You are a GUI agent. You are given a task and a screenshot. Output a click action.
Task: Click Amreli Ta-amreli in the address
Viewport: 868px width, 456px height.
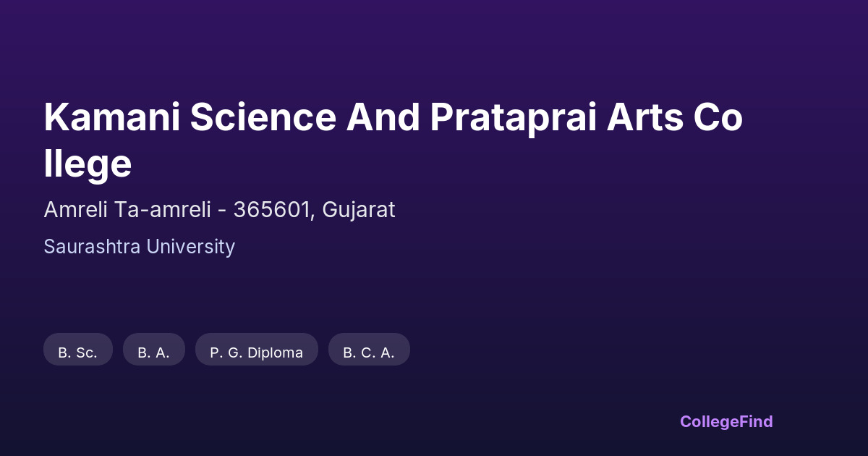pyautogui.click(x=127, y=210)
